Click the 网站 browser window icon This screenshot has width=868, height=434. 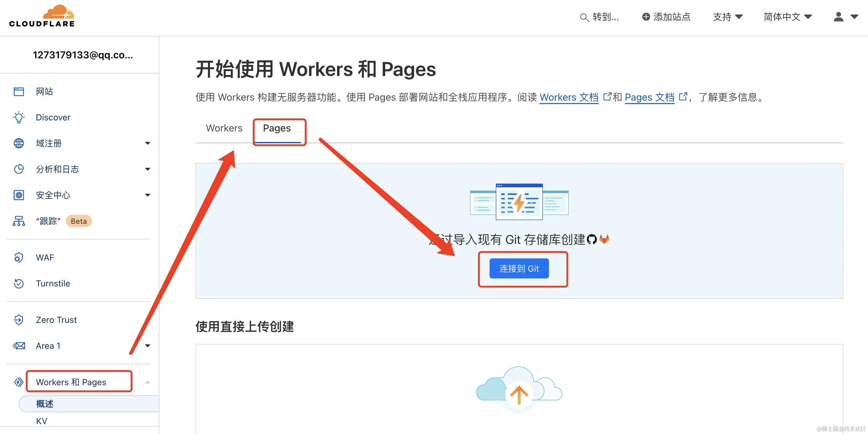(19, 92)
